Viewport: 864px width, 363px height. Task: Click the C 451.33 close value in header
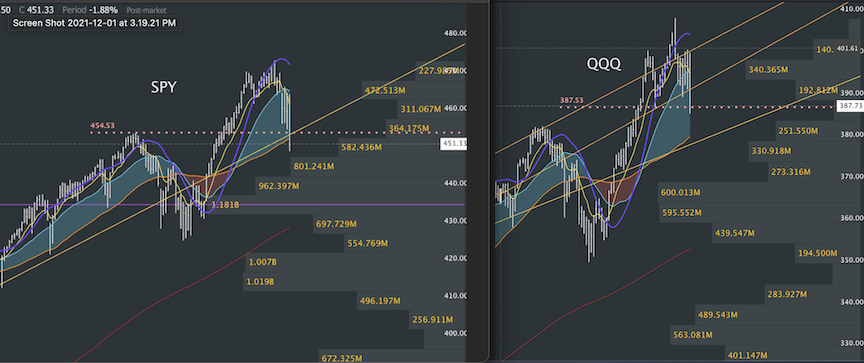tap(35, 10)
